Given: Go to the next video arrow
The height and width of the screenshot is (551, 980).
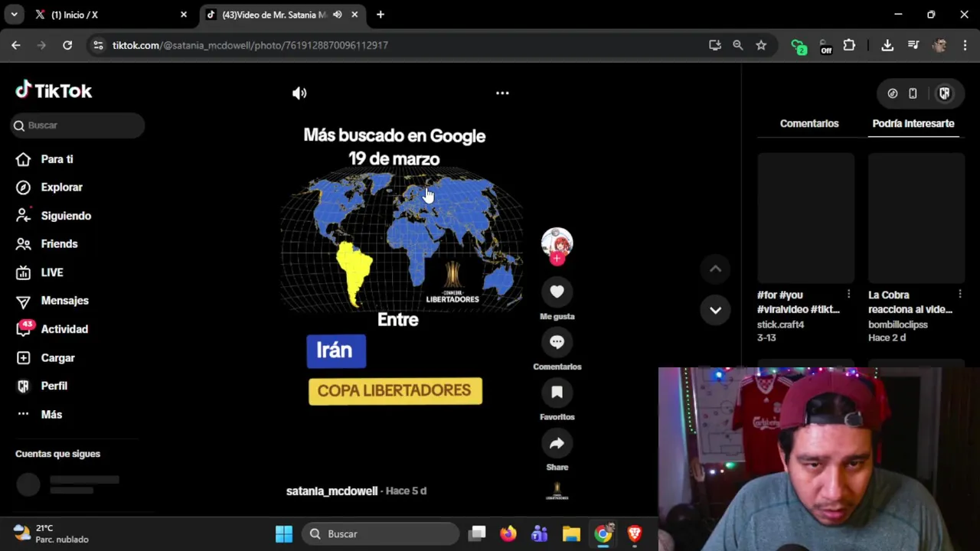Looking at the screenshot, I should pos(715,310).
